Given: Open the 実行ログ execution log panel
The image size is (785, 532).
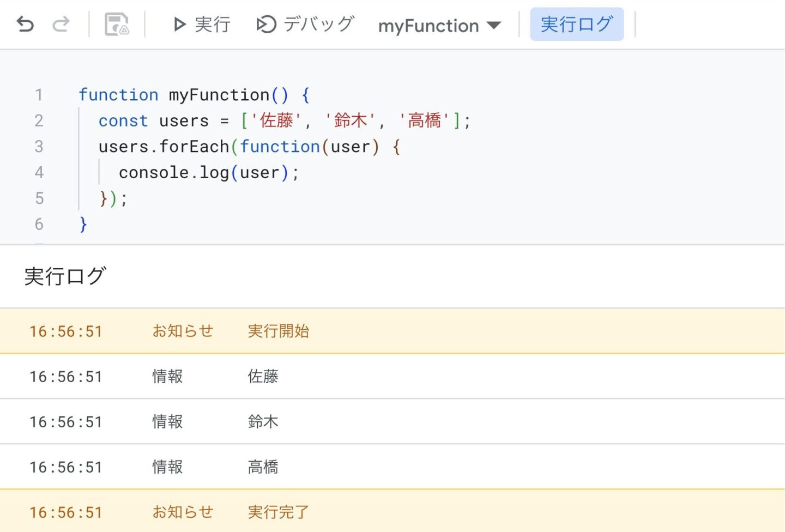Looking at the screenshot, I should click(577, 24).
